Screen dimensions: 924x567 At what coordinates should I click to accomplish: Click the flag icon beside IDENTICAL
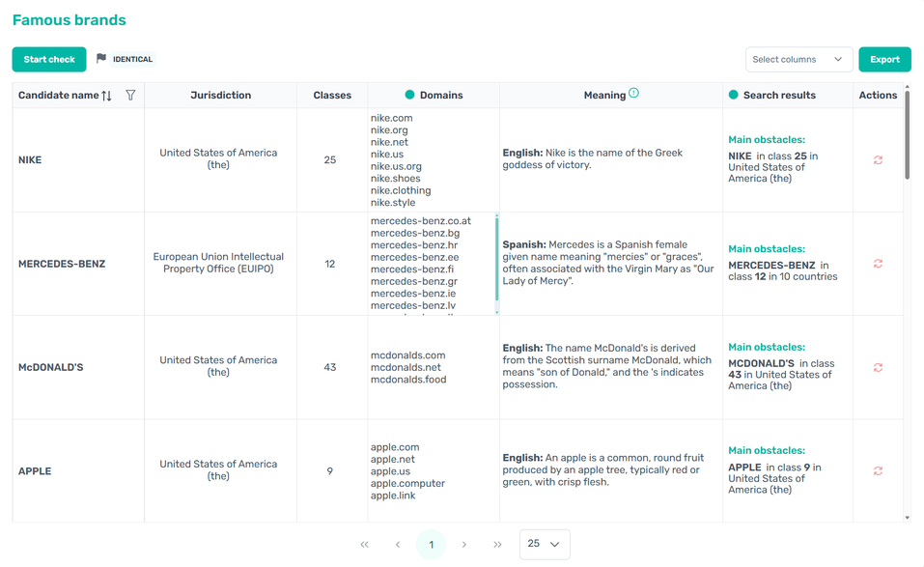tap(101, 59)
